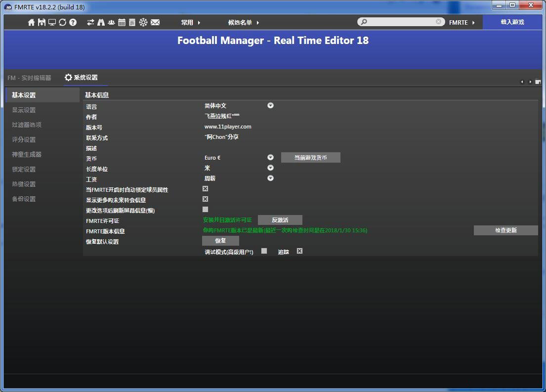Select 基本设置 in the settings sidebar

[42, 95]
